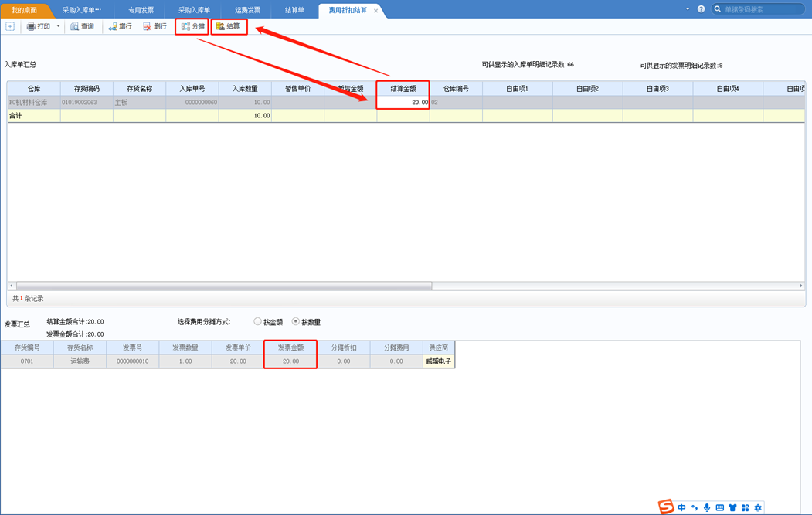Open the Sogou toolbox grid icon

point(746,508)
